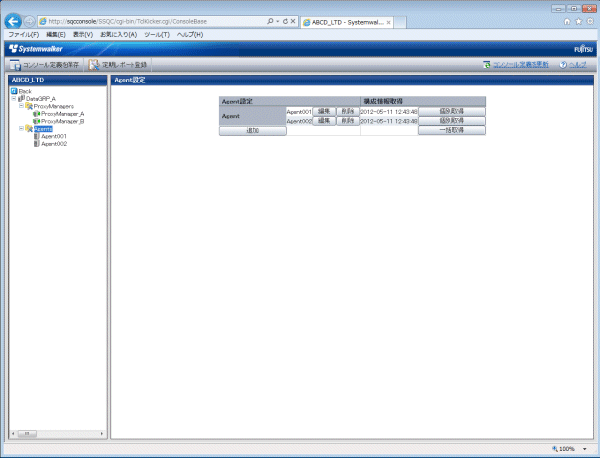Image resolution: width=600 pixels, height=458 pixels.
Task: Open the browser home icon
Action: (x=567, y=22)
